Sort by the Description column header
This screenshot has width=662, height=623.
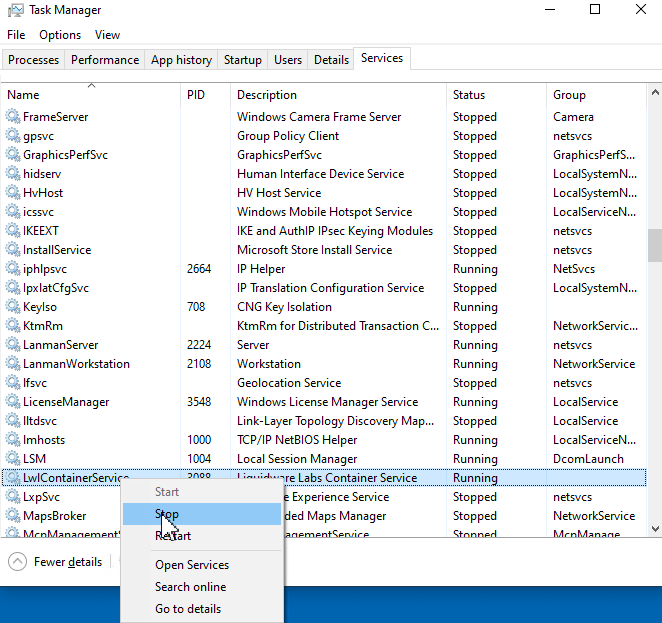(339, 95)
